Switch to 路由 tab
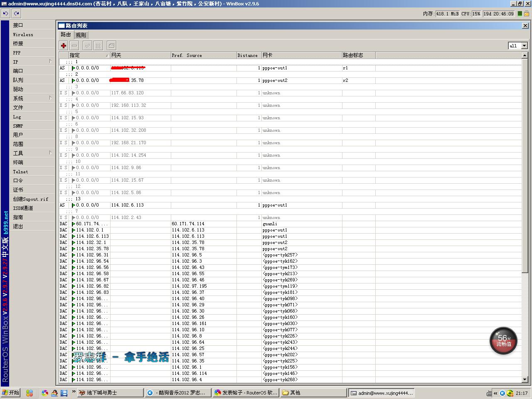The width and height of the screenshot is (532, 399). tap(66, 34)
